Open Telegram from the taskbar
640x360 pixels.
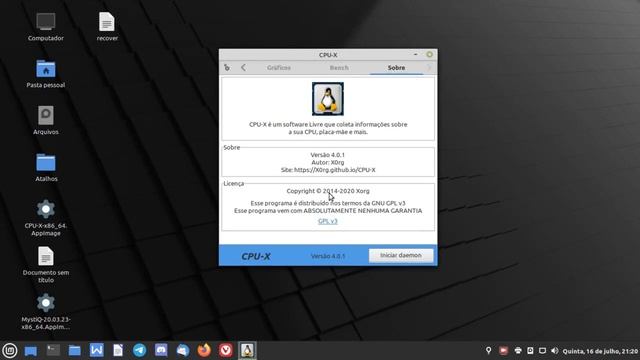(140, 350)
